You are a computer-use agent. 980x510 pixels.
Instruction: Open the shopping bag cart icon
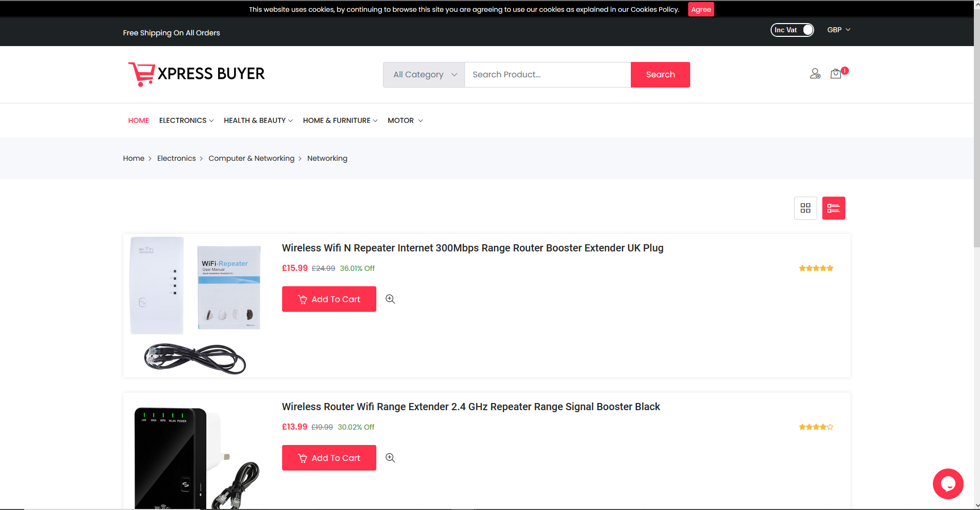tap(836, 74)
